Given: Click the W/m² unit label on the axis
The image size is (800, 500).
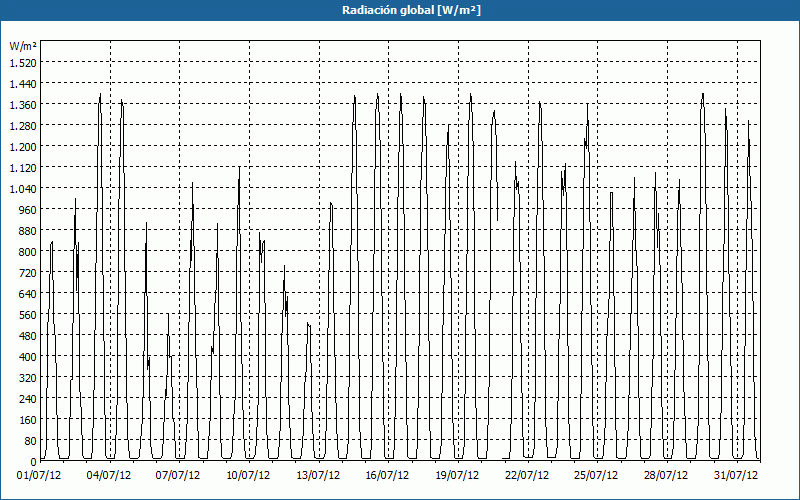Looking at the screenshot, I should pos(23,46).
